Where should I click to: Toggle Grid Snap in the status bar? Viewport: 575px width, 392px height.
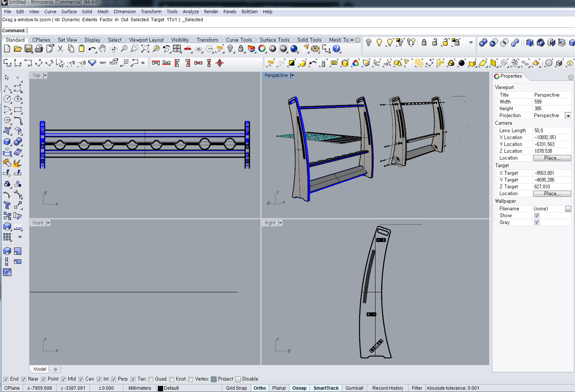point(236,388)
